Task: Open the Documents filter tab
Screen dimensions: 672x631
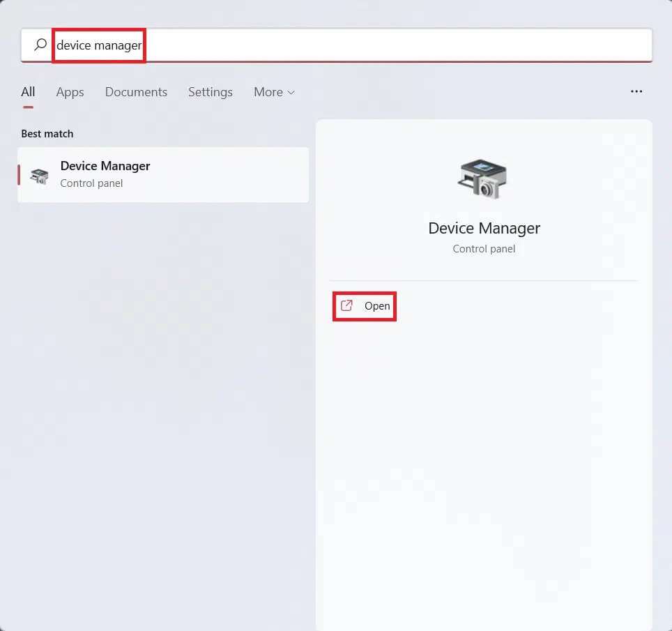Action: (136, 92)
